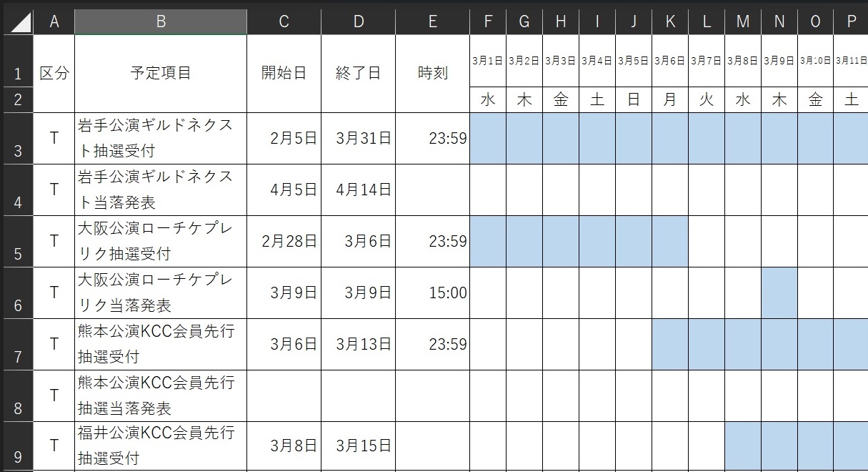Viewport: 868px width, 472px height.
Task: Select row 9 header
Action: (17, 446)
